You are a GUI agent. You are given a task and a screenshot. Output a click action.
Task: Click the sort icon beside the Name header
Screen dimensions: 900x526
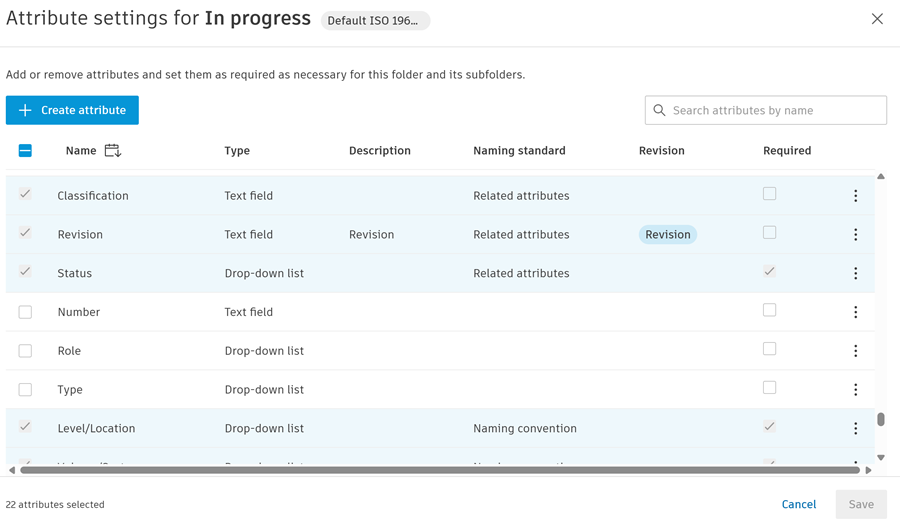(x=112, y=151)
